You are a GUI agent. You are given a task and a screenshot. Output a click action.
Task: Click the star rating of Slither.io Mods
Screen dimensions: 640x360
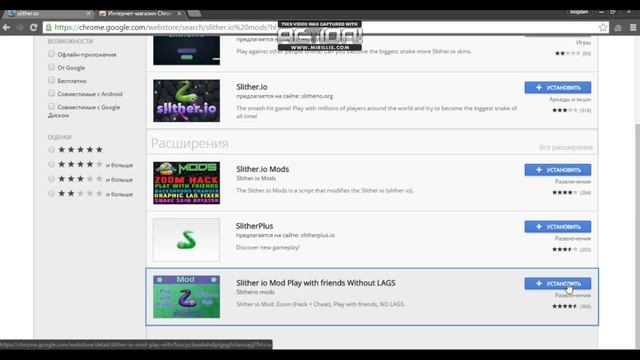pos(565,192)
